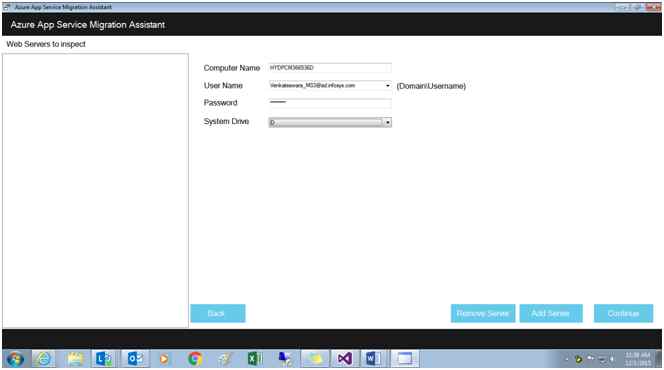Viewport: 664px width, 370px height.
Task: Open Visual Studio from the taskbar
Action: (345, 359)
